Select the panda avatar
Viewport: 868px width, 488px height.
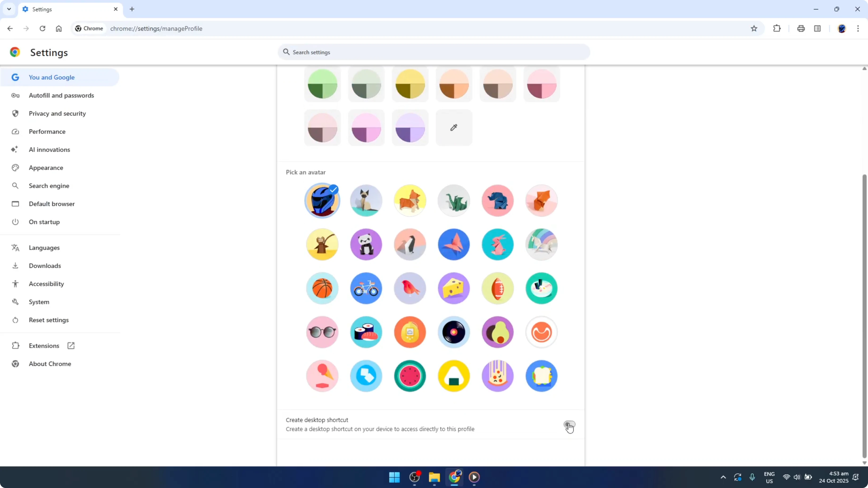coord(366,244)
